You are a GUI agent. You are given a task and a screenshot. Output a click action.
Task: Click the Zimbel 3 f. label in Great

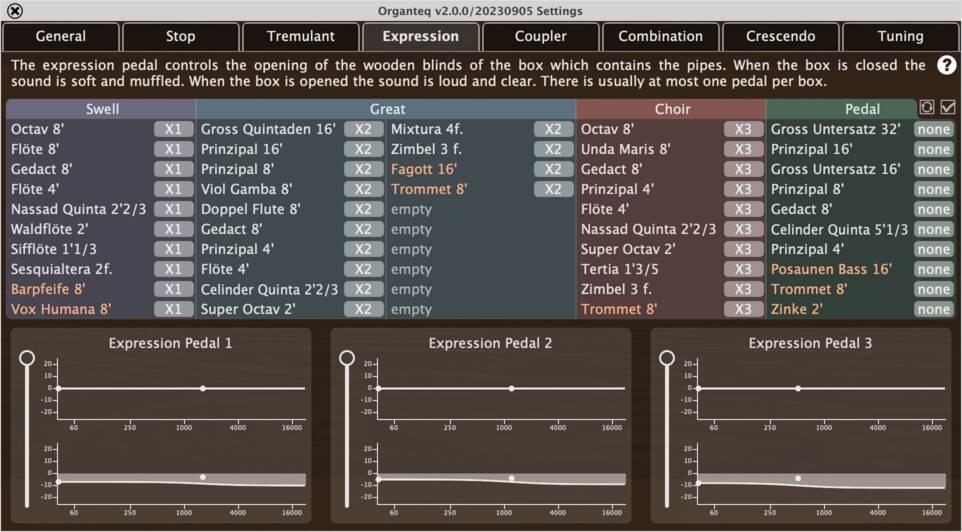coord(426,149)
